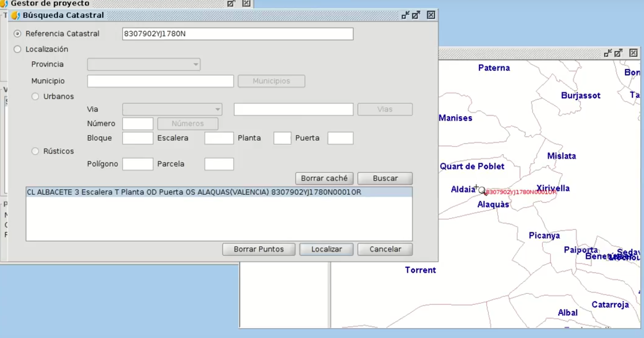Close the map view window

[633, 53]
